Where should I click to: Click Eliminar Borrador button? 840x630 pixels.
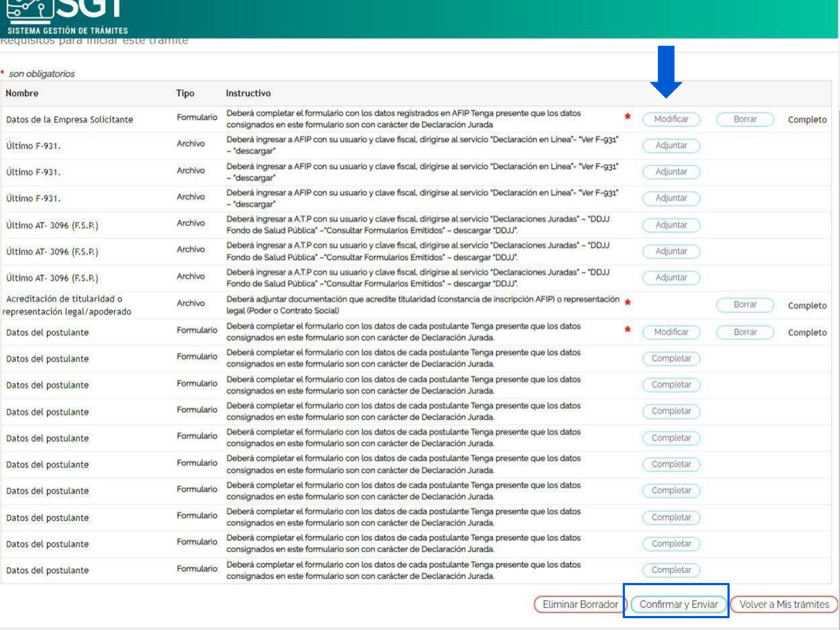pos(580,605)
